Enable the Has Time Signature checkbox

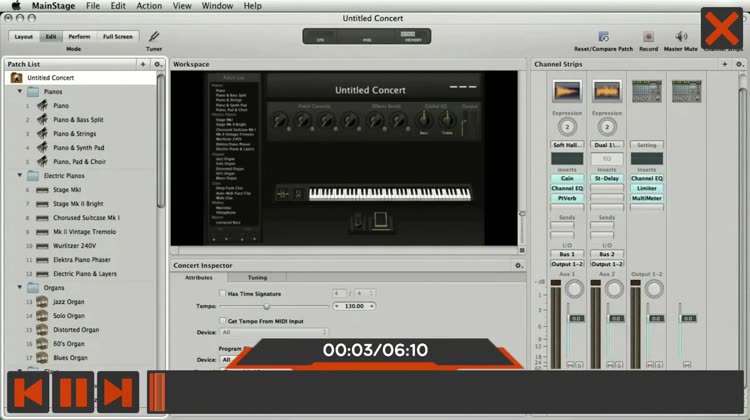(222, 293)
